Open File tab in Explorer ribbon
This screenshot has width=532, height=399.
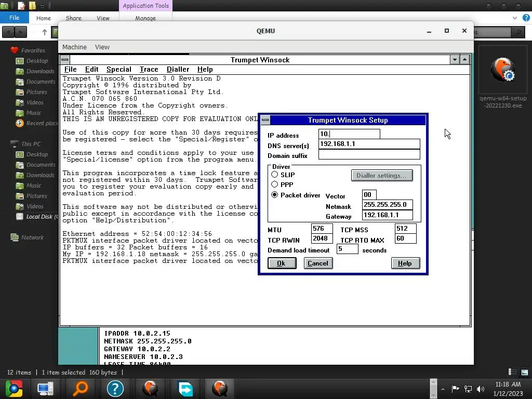coord(14,18)
